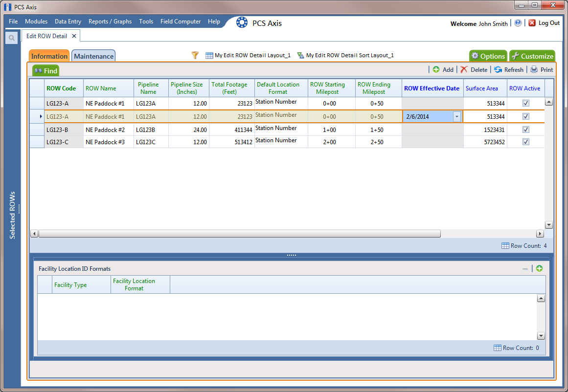Add a new ROW record

coord(443,70)
